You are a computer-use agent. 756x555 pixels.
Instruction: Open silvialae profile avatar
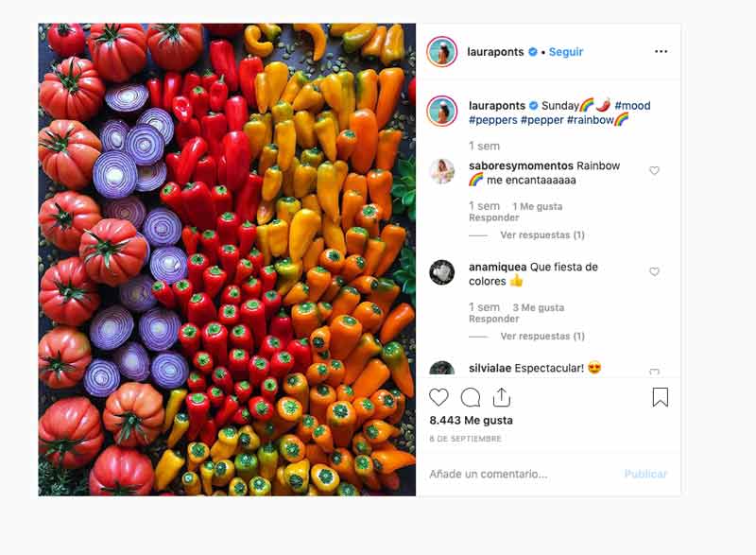(x=442, y=370)
